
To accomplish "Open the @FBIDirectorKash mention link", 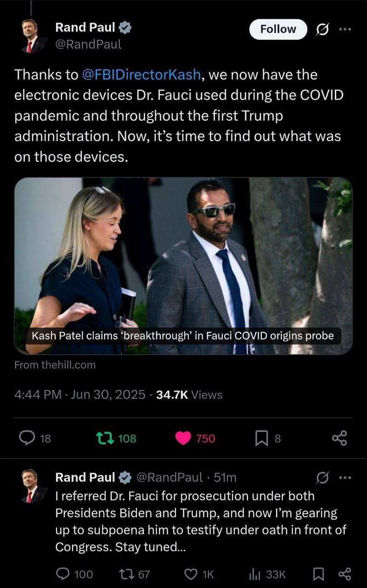I will tap(141, 74).
